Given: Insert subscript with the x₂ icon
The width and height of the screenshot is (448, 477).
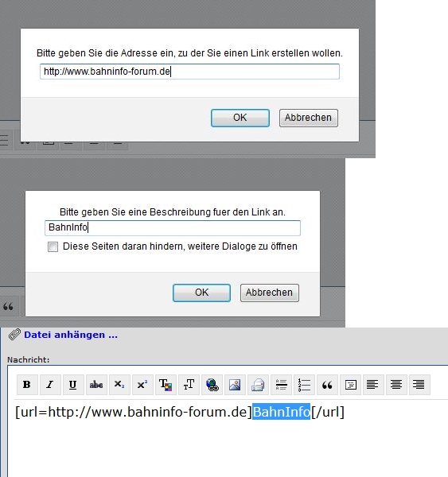Looking at the screenshot, I should point(119,385).
